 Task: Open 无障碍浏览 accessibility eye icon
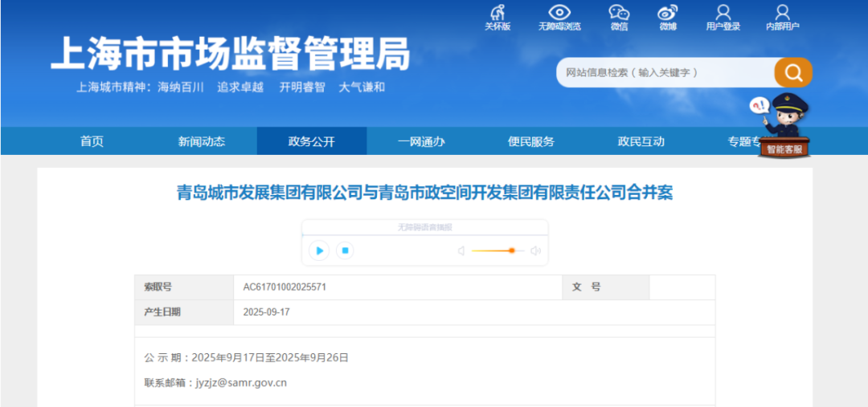pos(559,18)
